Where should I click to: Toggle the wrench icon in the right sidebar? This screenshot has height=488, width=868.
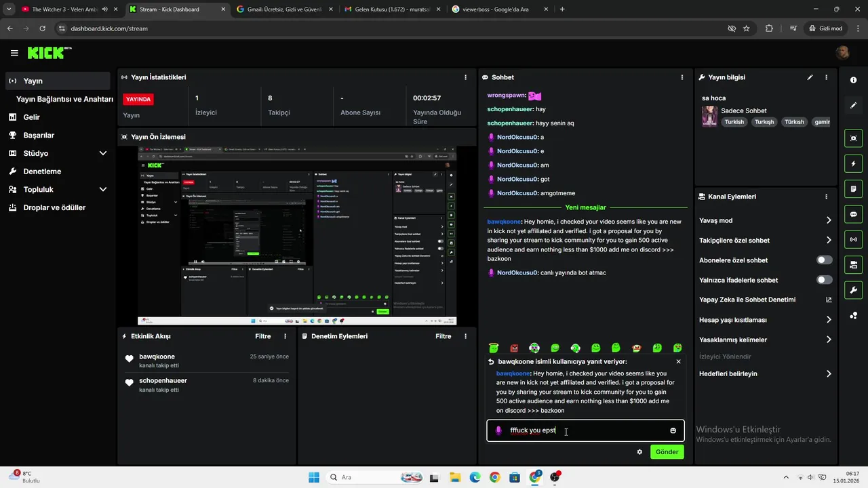(x=853, y=290)
